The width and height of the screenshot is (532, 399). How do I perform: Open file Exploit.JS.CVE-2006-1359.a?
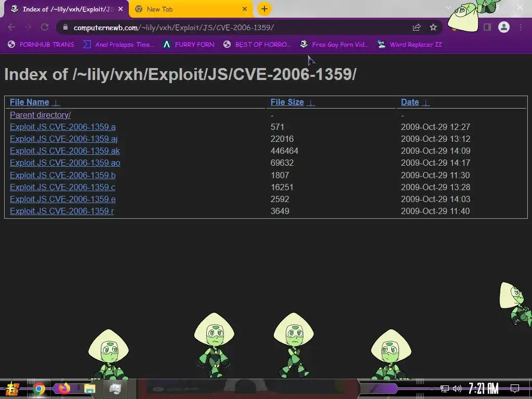coord(63,127)
